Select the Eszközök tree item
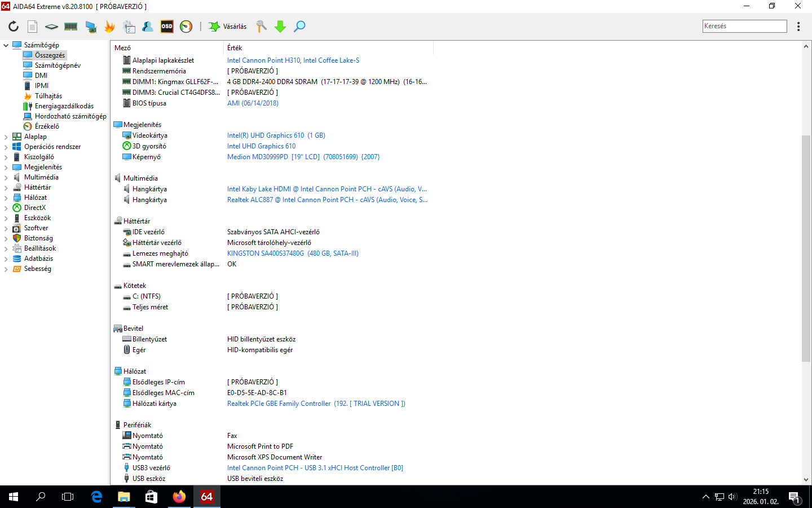The height and width of the screenshot is (508, 812). pyautogui.click(x=37, y=218)
